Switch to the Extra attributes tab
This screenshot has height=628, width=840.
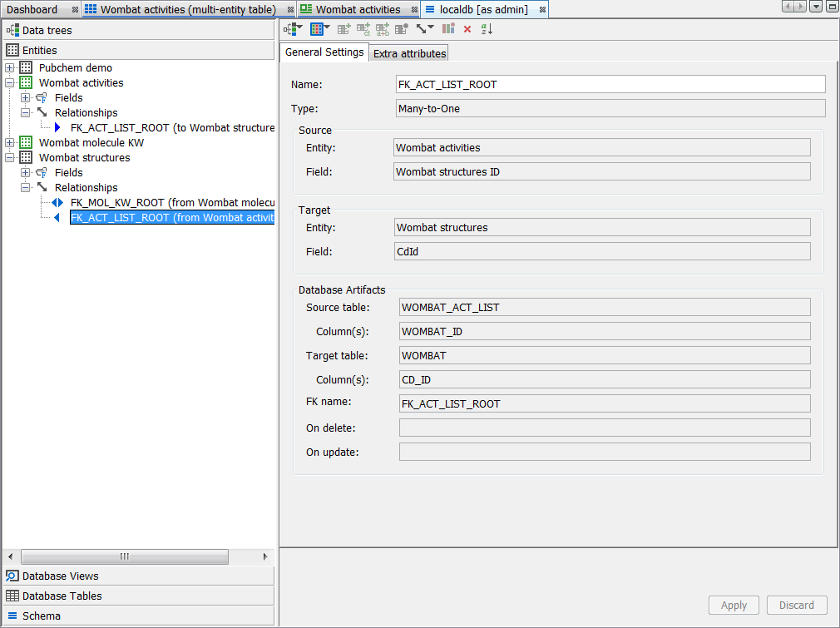click(x=409, y=53)
